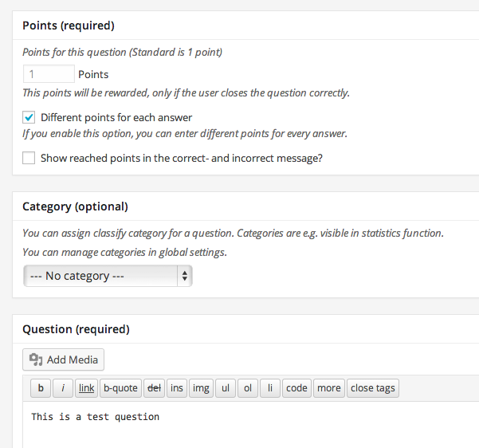This screenshot has height=448, width=479.
Task: Click the bold 'b' quicktag button
Action: (x=40, y=388)
